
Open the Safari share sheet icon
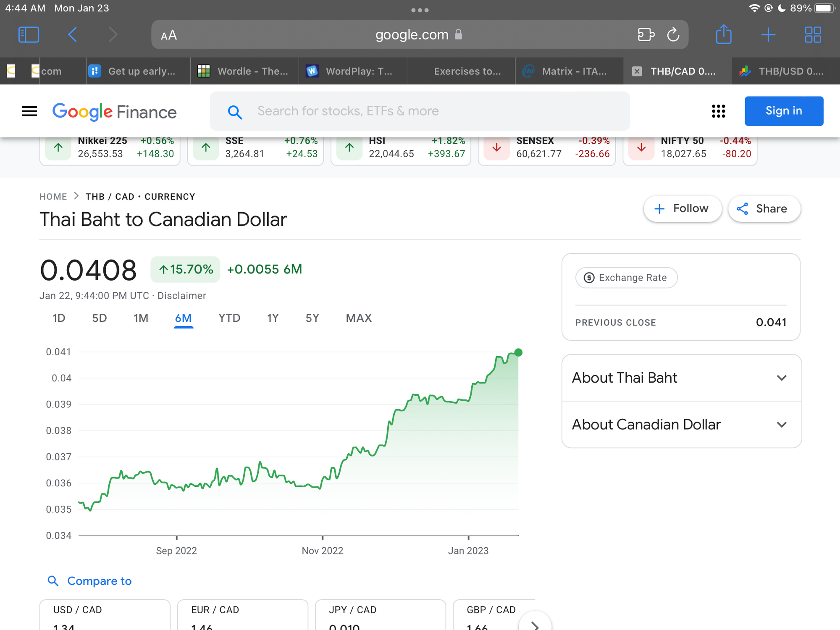[x=724, y=34]
